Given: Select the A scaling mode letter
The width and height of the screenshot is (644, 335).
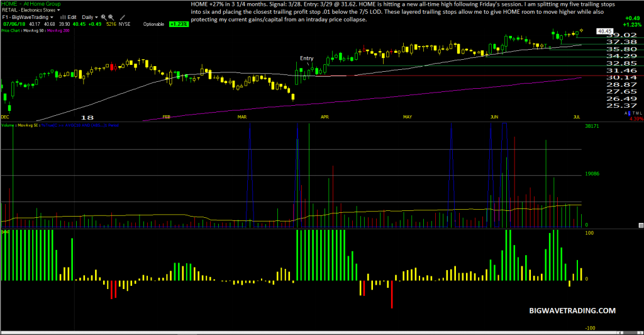Looking at the screenshot, I should click(626, 113).
